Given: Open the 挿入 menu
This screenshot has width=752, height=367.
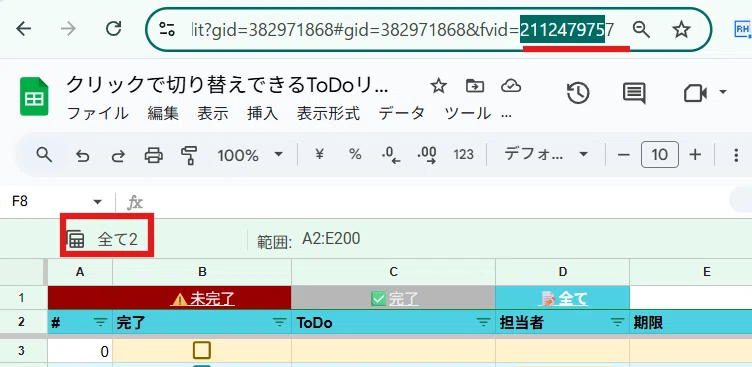Looking at the screenshot, I should click(x=263, y=114).
